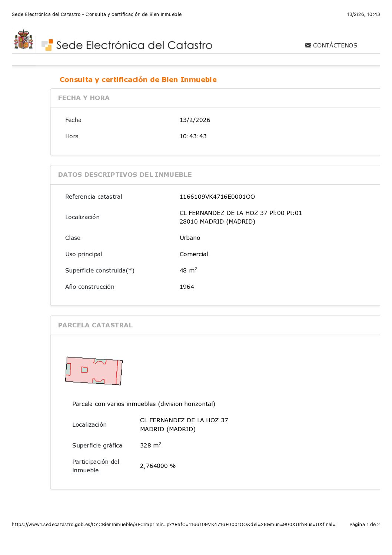Click the Comercial uso principal value
The width and height of the screenshot is (392, 555).
coord(194,254)
